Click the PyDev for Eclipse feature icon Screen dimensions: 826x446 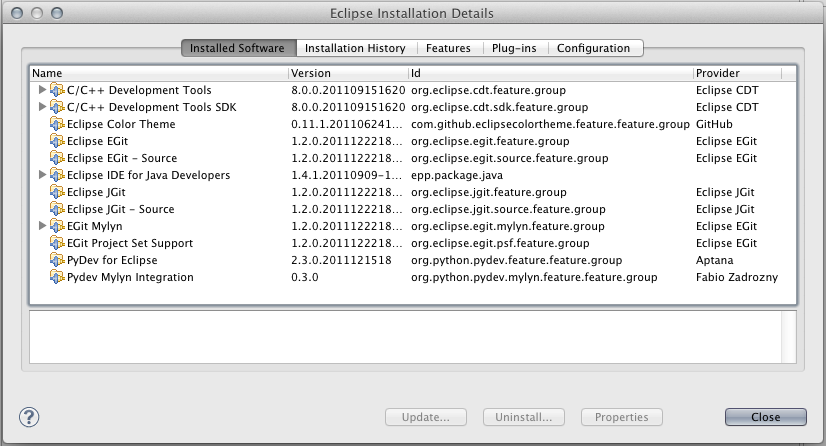click(57, 260)
